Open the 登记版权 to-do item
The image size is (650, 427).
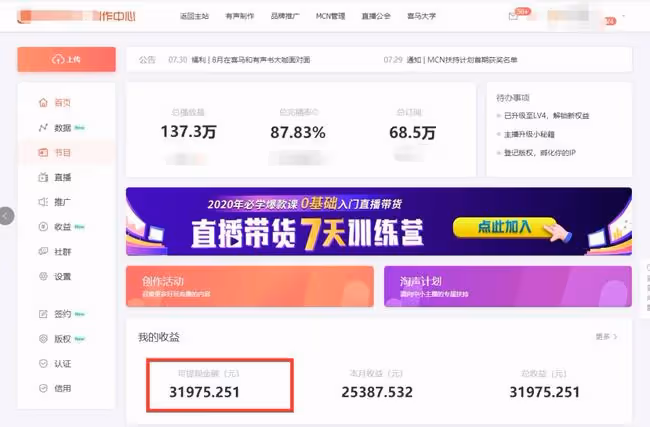(540, 153)
